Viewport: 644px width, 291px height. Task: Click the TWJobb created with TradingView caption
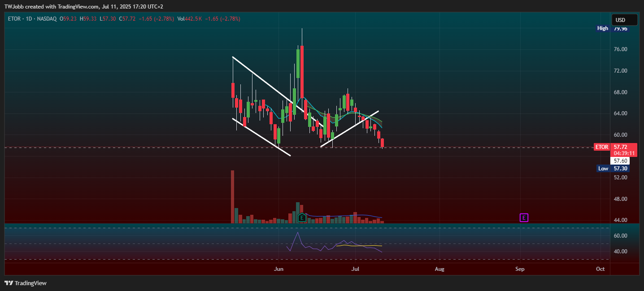pyautogui.click(x=83, y=6)
